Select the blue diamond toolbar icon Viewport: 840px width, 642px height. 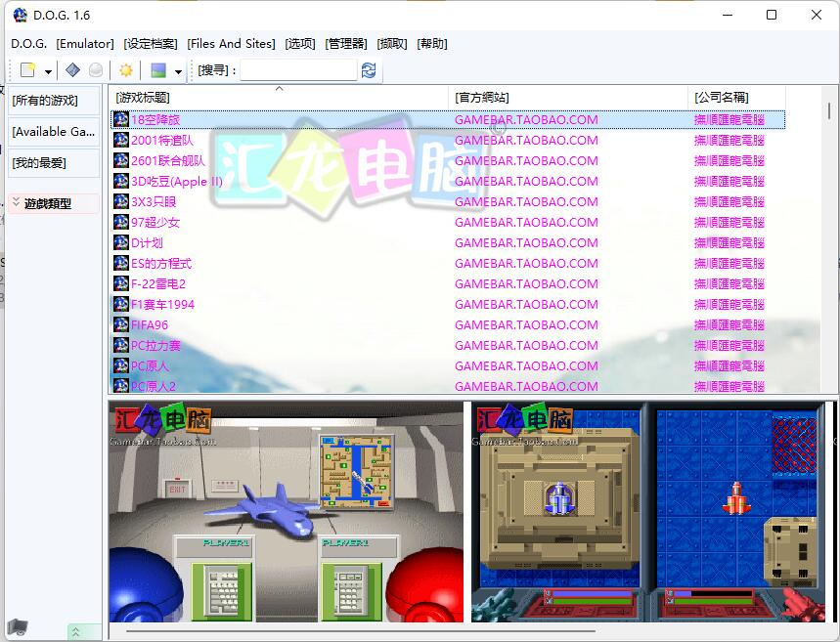pyautogui.click(x=71, y=70)
